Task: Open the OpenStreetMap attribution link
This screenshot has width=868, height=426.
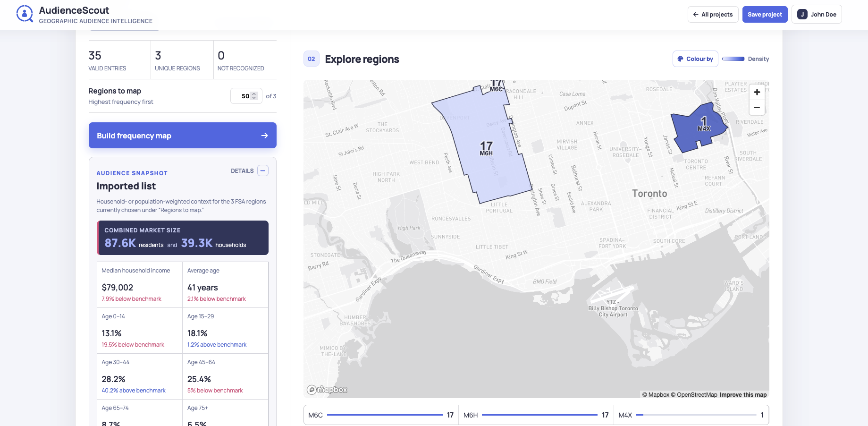Action: coord(694,395)
